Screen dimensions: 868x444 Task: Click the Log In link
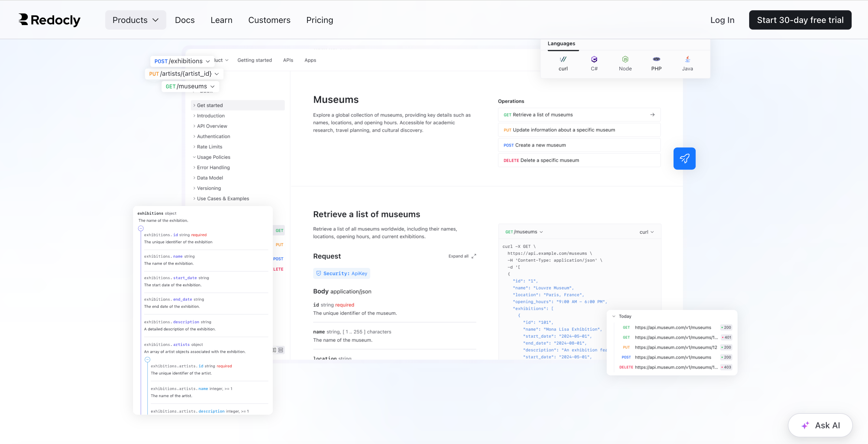(722, 20)
